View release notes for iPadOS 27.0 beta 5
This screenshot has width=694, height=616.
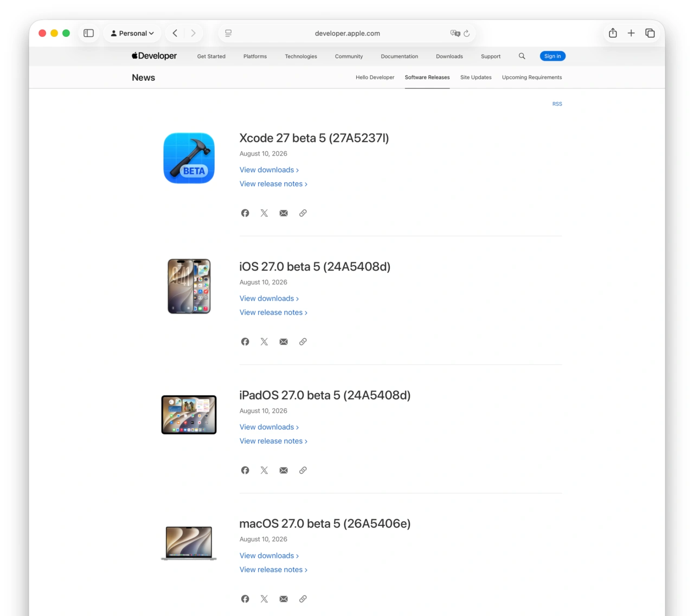click(273, 441)
